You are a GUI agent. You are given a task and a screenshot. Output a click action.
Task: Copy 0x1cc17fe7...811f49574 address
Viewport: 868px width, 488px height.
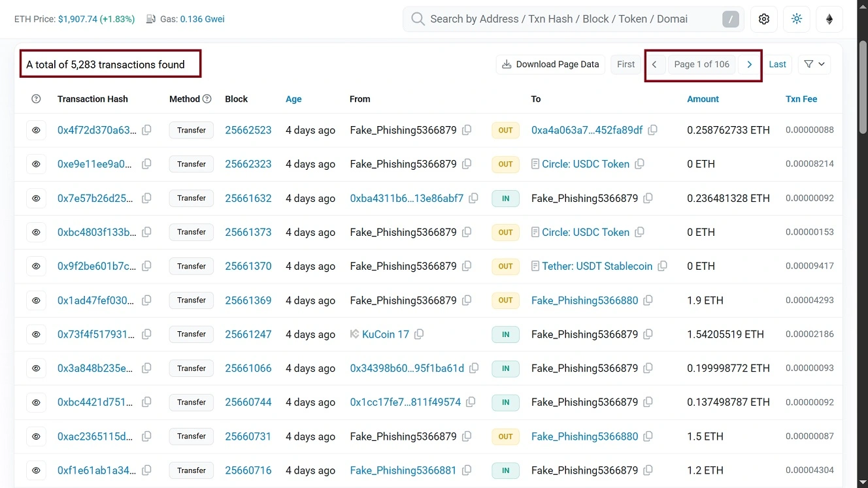point(471,402)
